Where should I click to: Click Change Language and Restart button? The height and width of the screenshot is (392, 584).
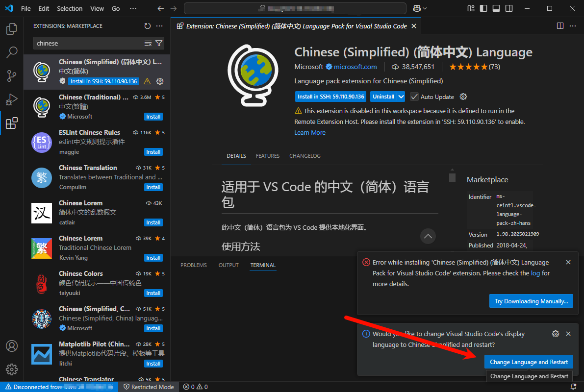pyautogui.click(x=529, y=362)
